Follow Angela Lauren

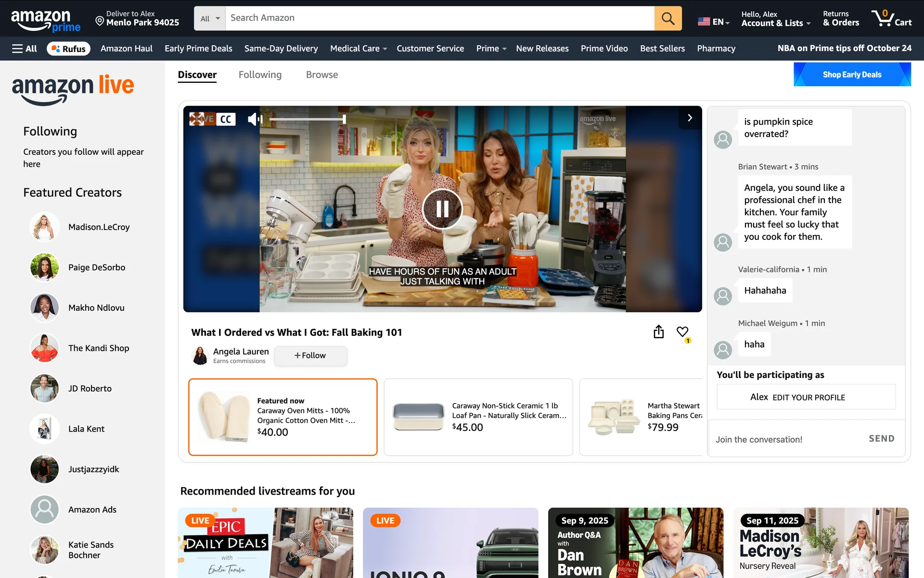(x=310, y=355)
